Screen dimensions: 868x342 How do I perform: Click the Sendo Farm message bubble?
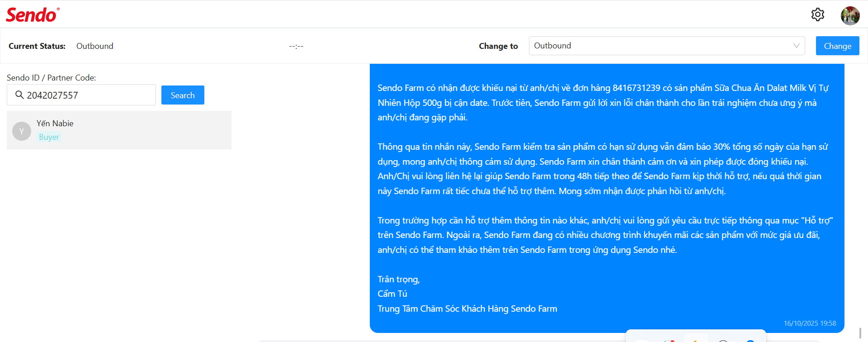(x=607, y=198)
